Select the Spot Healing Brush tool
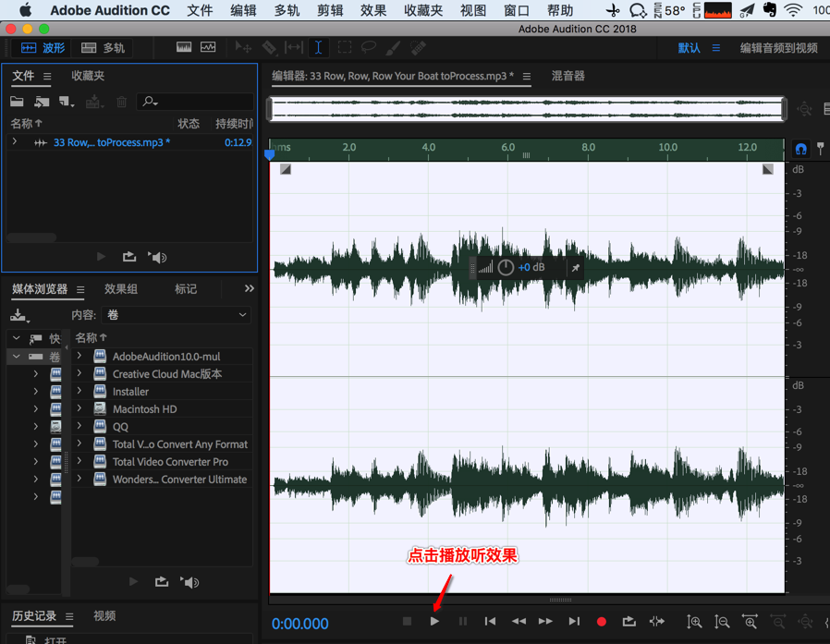Image resolution: width=830 pixels, height=644 pixels. click(x=418, y=48)
